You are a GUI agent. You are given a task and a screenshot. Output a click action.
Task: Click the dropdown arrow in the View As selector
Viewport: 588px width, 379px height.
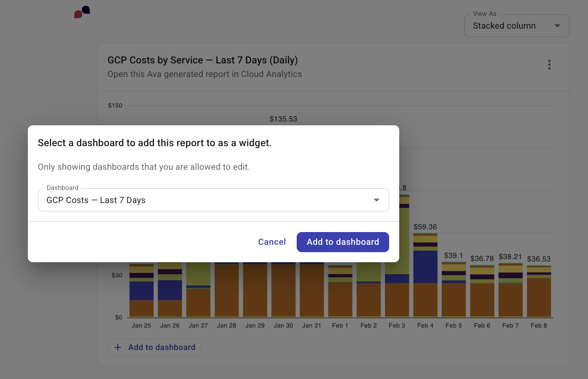click(557, 26)
